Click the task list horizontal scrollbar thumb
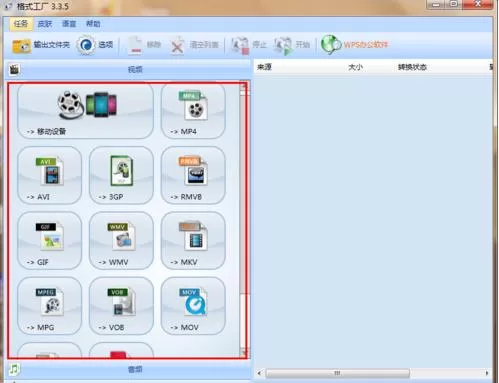The image size is (499, 383). [337, 373]
